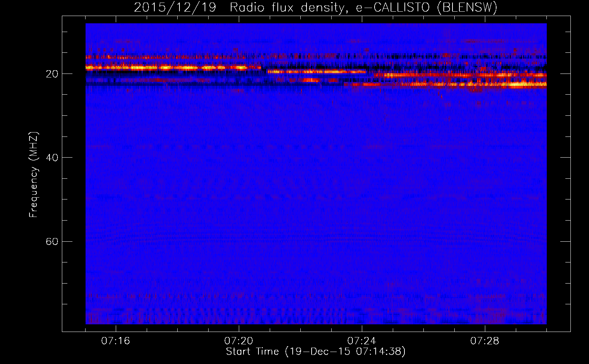Click the 07:24 time axis label
Viewport: 589px width, 364px height.
[x=362, y=341]
